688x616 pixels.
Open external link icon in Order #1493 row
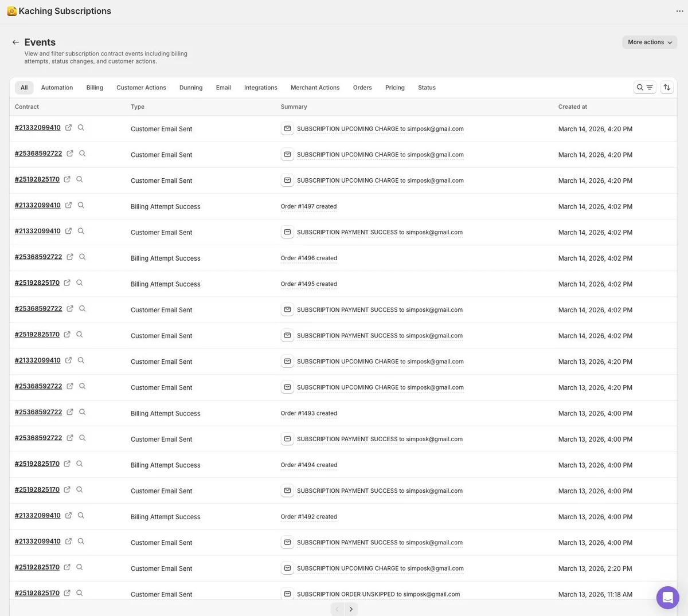[x=70, y=412]
